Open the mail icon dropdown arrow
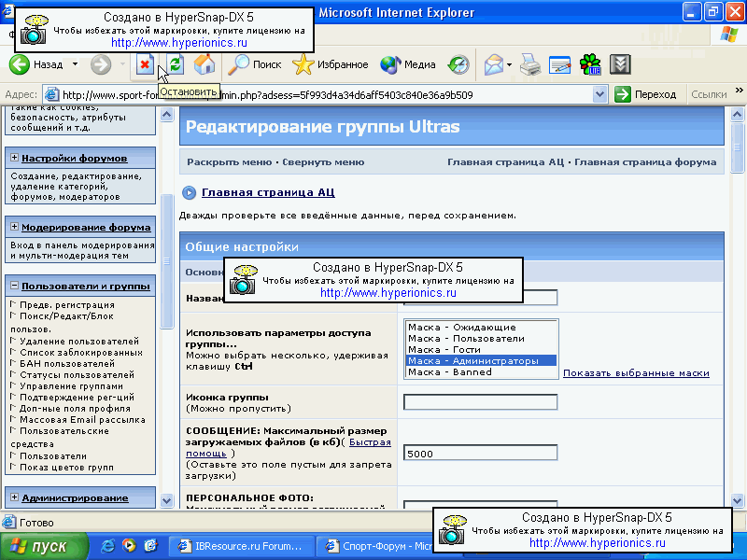This screenshot has height=560, width=747. [x=509, y=64]
